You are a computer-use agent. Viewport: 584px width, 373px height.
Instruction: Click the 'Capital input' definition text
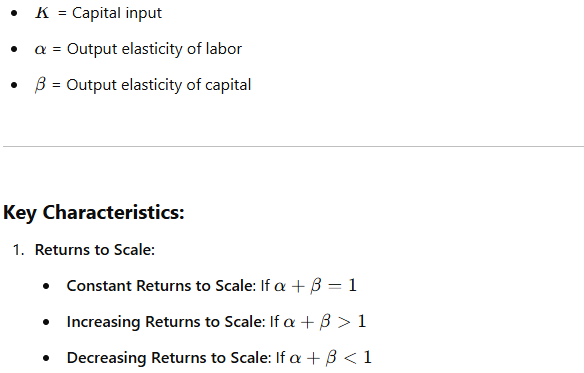[x=117, y=13]
